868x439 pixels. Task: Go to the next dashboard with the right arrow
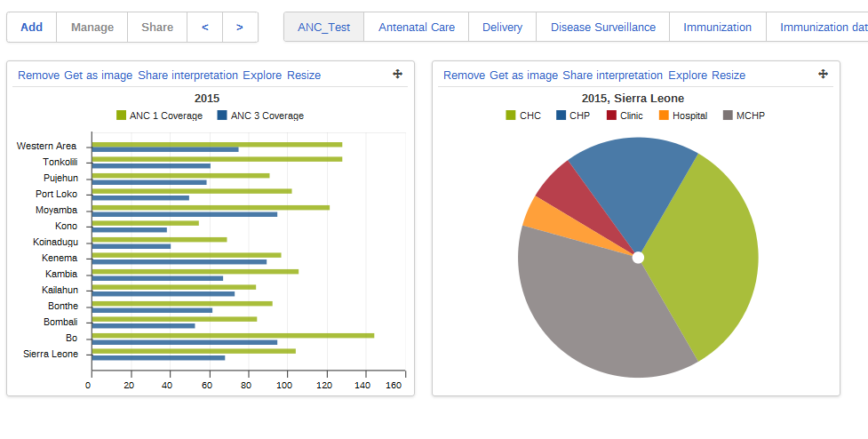coord(240,28)
